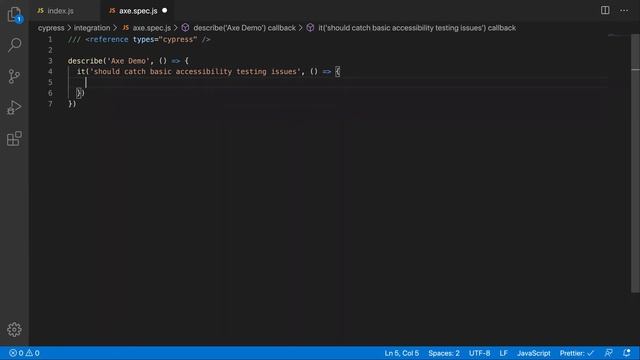
Task: Open the Search view
Action: click(x=14, y=44)
